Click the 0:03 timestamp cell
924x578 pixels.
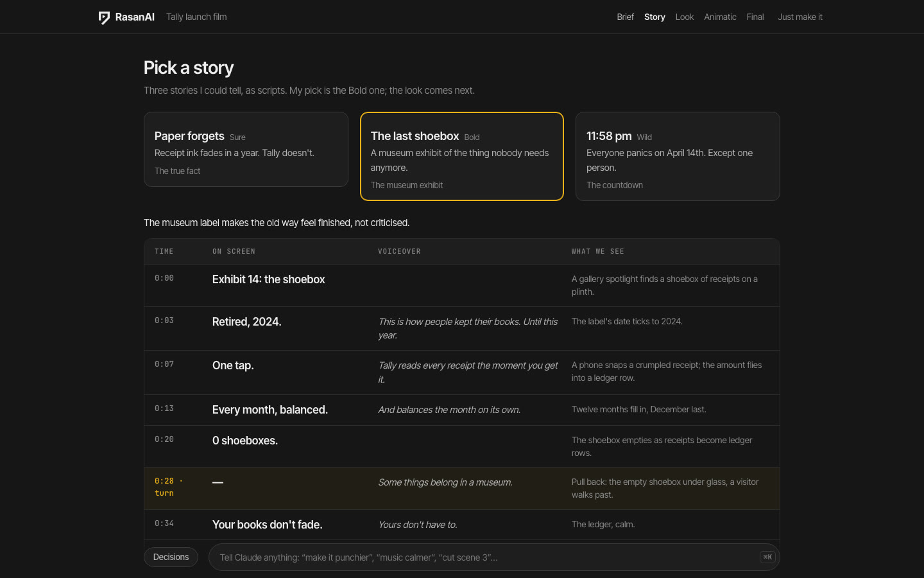pos(164,320)
